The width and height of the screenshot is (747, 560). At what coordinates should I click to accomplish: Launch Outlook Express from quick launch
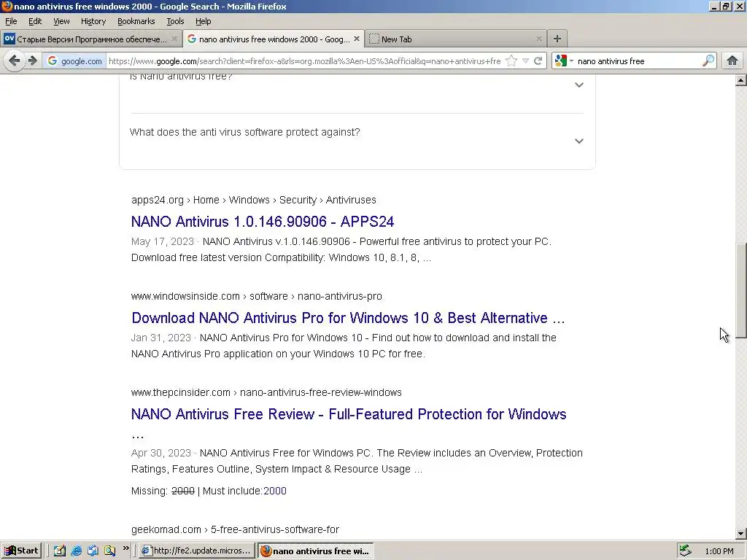[x=93, y=551]
